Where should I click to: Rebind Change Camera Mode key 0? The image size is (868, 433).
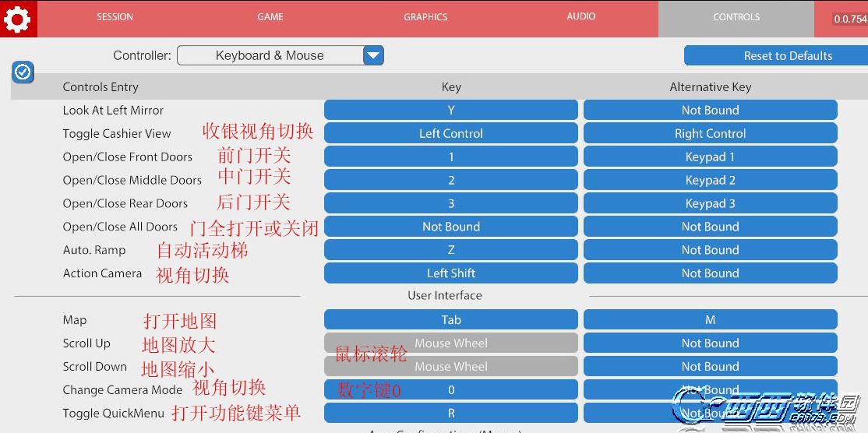(x=450, y=389)
